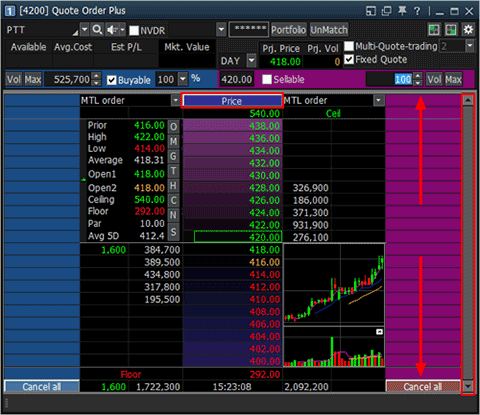The image size is (480, 415).
Task: Click the small chart expand icon
Action: pos(379,332)
